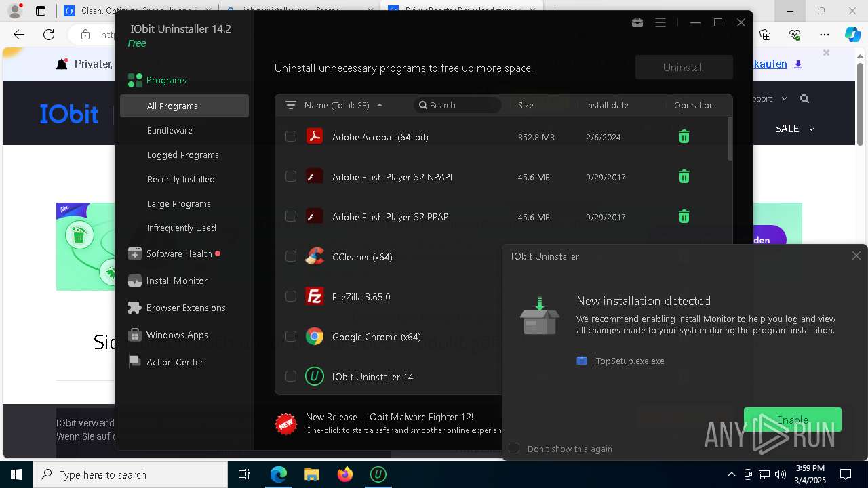Click the program list scrollbar
The image size is (868, 488).
730,139
